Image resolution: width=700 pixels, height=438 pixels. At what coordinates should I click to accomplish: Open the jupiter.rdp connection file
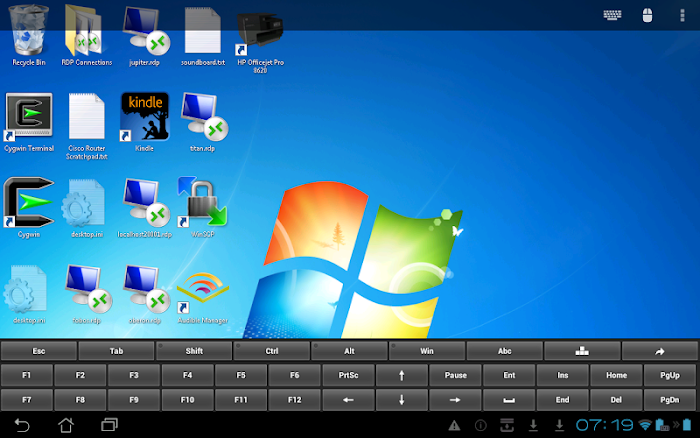click(x=144, y=34)
